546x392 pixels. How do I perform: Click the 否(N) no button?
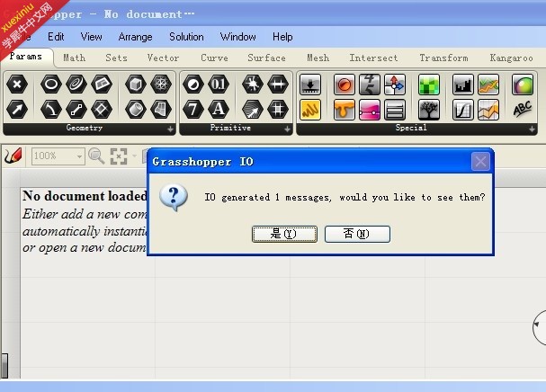coord(357,234)
